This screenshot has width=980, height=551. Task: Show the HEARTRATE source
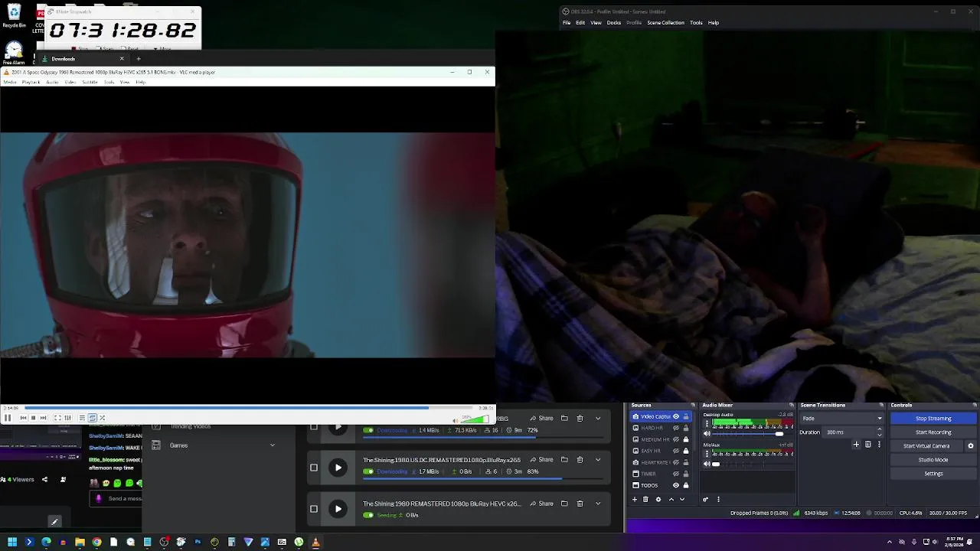[x=676, y=462]
